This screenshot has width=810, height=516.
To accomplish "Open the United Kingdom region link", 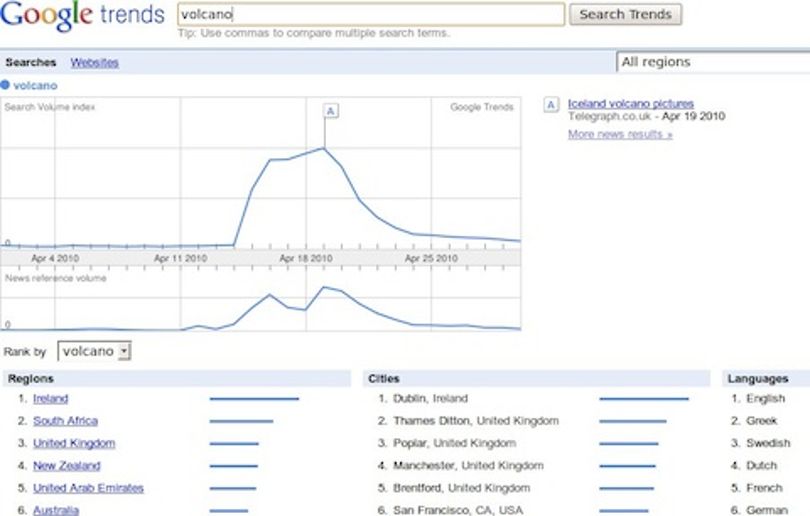I will 74,443.
